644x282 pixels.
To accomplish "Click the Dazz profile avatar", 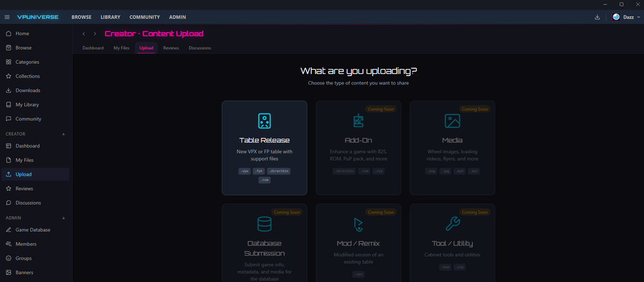I will point(616,17).
